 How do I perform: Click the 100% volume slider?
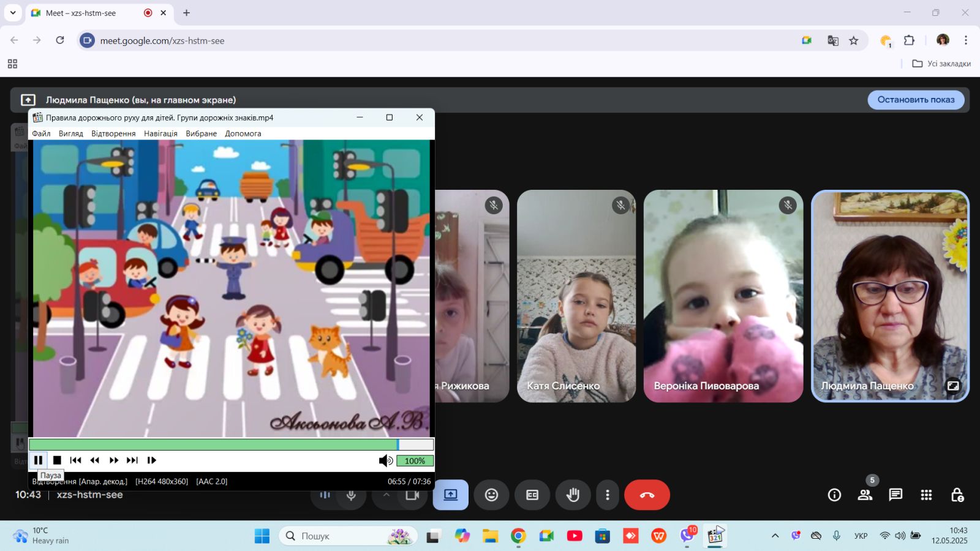415,461
